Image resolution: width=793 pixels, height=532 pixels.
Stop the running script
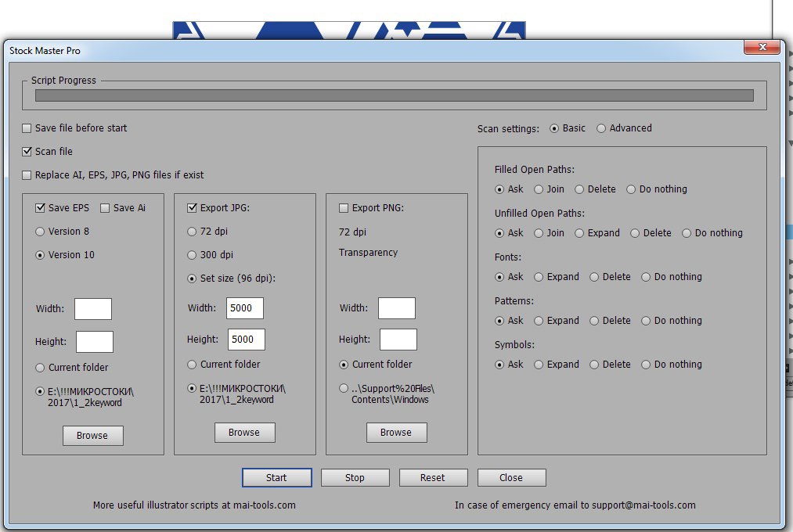355,477
